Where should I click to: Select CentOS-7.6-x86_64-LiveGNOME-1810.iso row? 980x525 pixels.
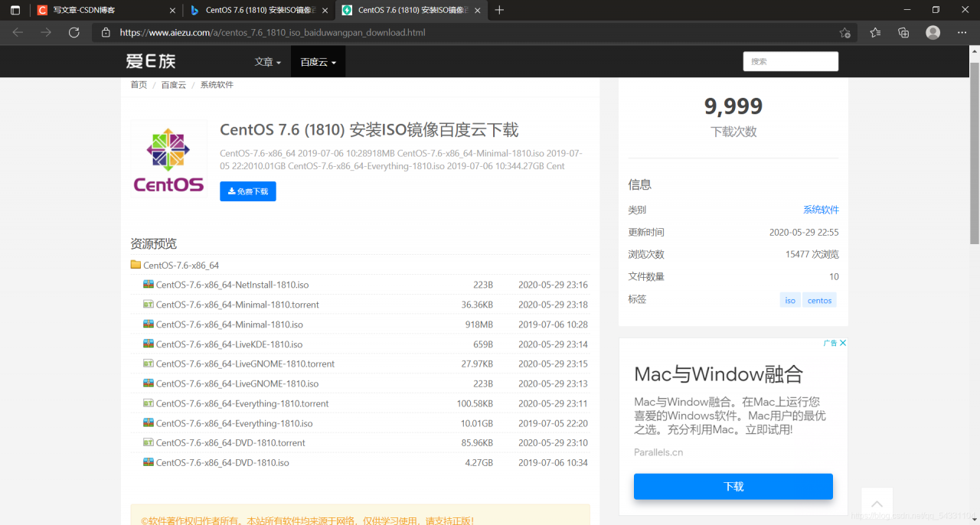(360, 383)
